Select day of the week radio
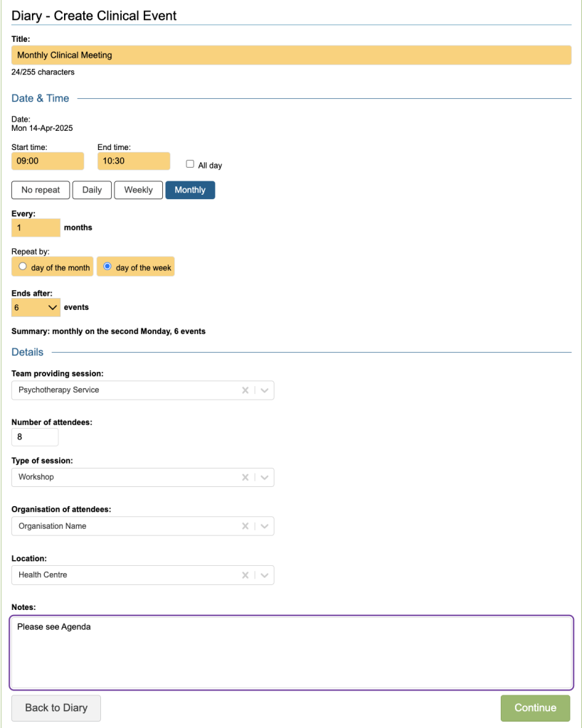The width and height of the screenshot is (582, 728). (107, 267)
